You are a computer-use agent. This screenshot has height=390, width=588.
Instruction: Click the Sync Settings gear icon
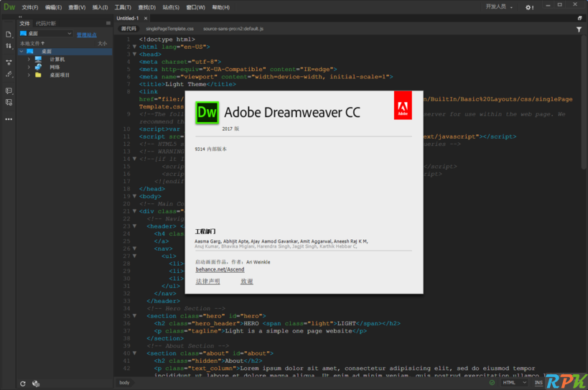(529, 7)
